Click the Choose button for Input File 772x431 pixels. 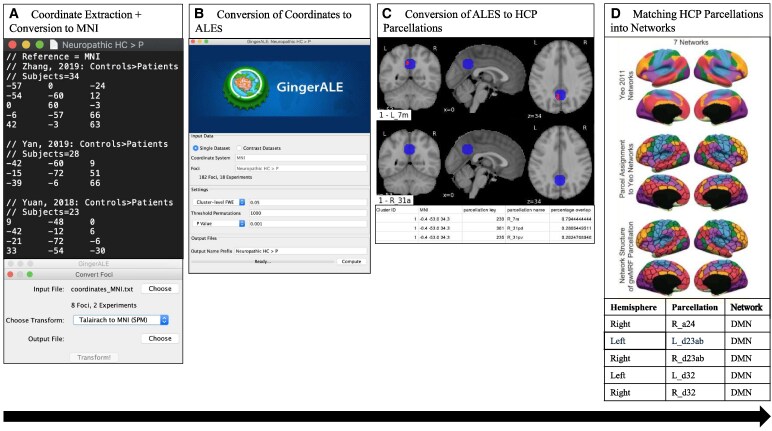(160, 289)
